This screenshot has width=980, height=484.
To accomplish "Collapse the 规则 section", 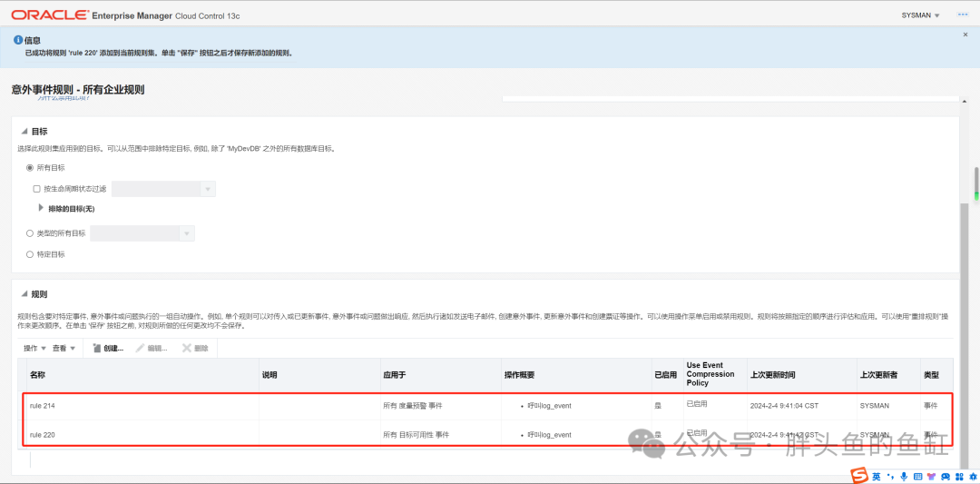I will point(25,294).
